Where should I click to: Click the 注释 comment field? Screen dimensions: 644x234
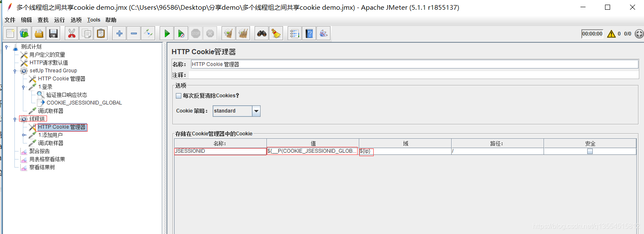point(414,75)
